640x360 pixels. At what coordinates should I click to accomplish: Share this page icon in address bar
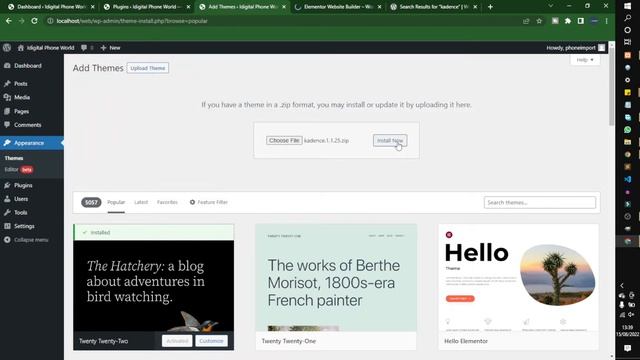click(x=526, y=21)
